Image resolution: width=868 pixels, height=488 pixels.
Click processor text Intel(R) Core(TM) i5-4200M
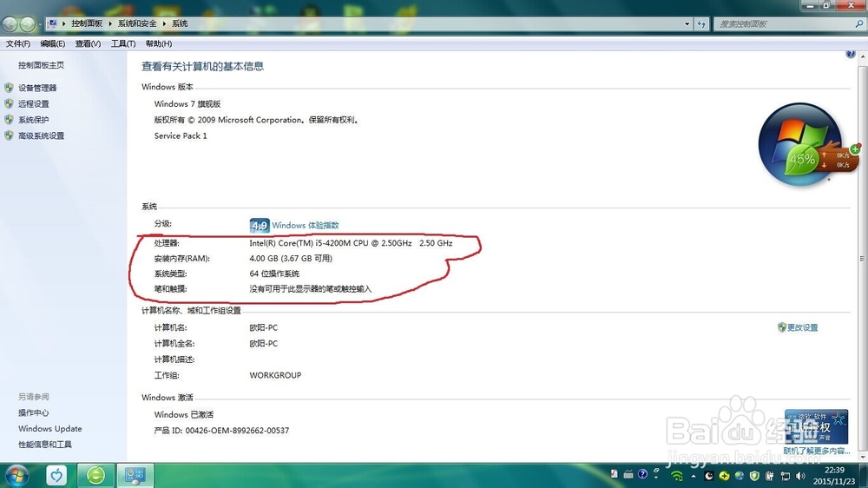point(351,243)
